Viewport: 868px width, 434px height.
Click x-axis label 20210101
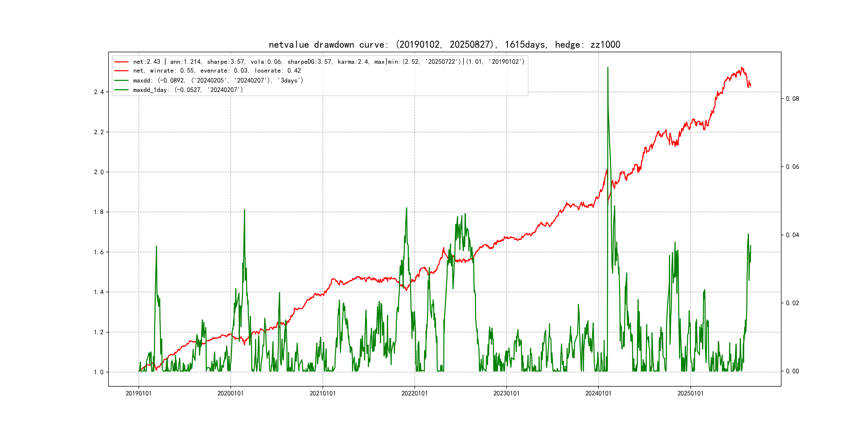323,394
